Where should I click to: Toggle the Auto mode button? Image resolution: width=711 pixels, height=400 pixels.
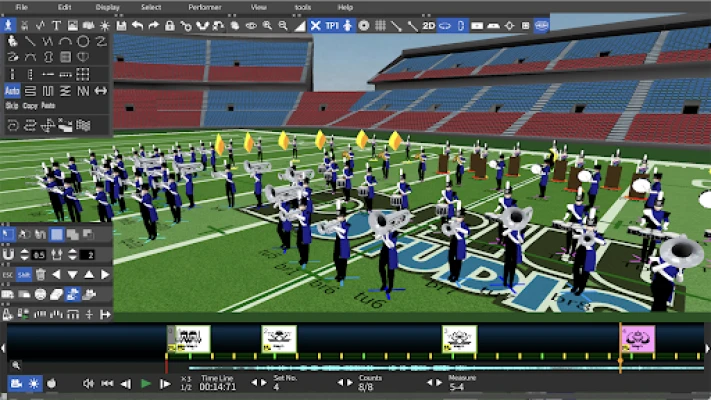point(12,90)
